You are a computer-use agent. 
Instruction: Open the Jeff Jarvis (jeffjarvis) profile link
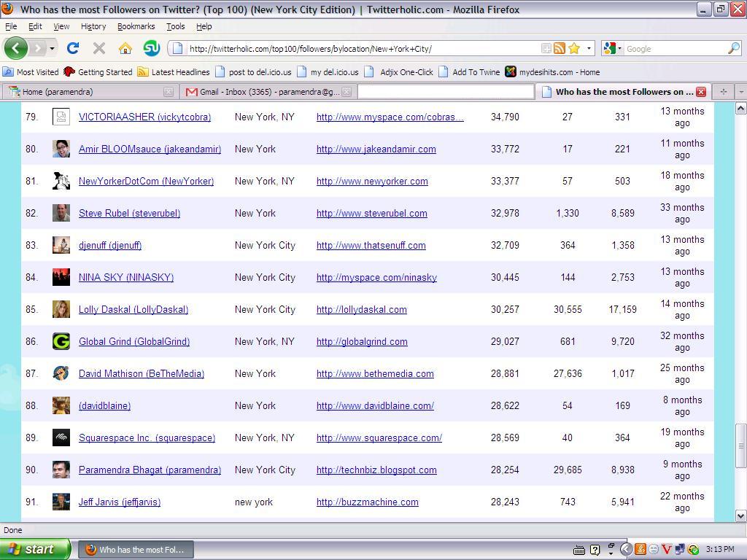pos(120,502)
